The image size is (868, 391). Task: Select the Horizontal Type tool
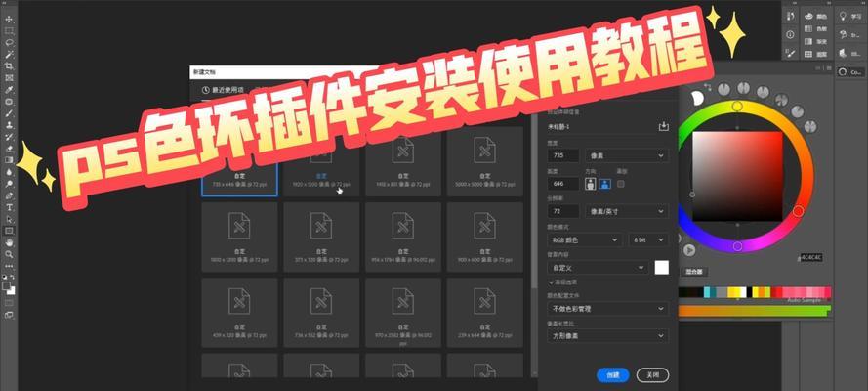(10, 207)
